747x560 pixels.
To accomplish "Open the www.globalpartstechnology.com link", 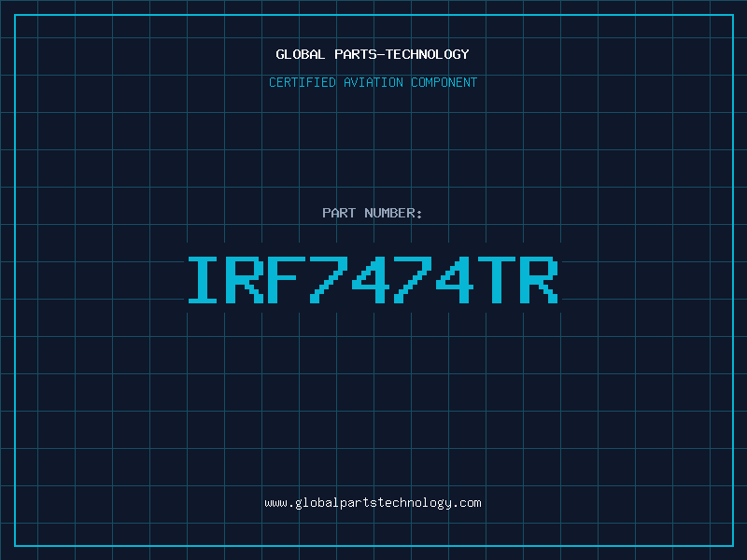I will pos(373,503).
